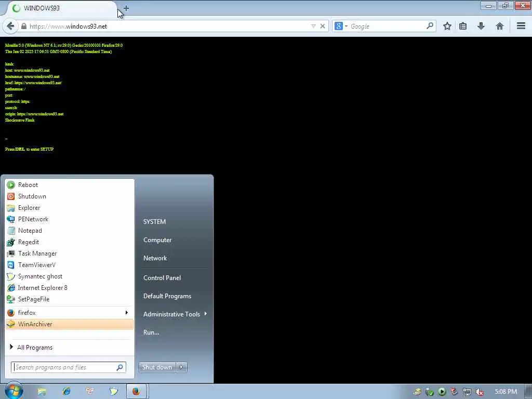Click the Notepad icon
532x399 pixels.
click(11, 231)
